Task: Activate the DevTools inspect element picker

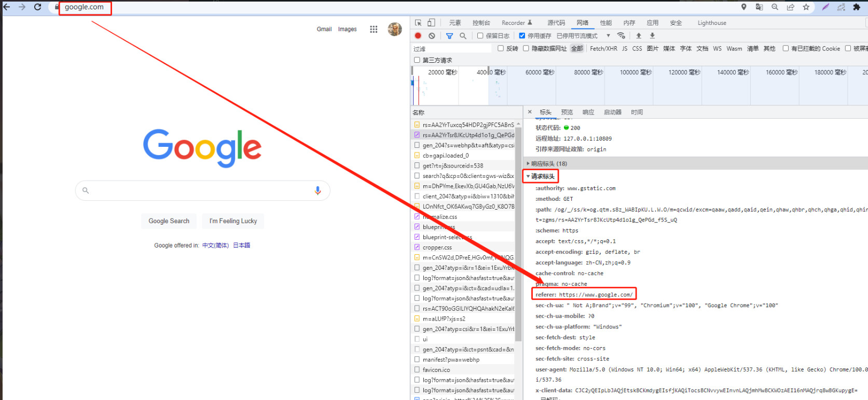Action: 418,23
